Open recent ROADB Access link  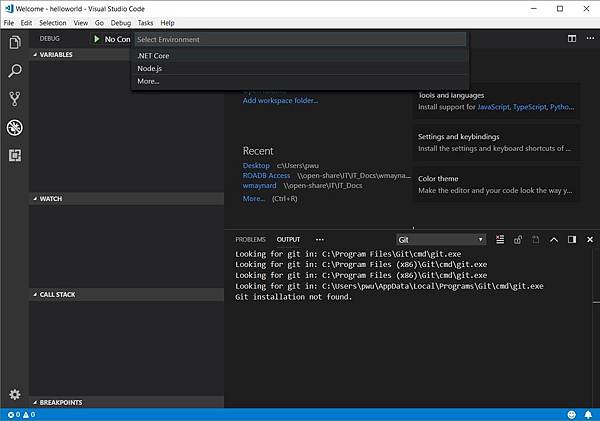coord(266,176)
